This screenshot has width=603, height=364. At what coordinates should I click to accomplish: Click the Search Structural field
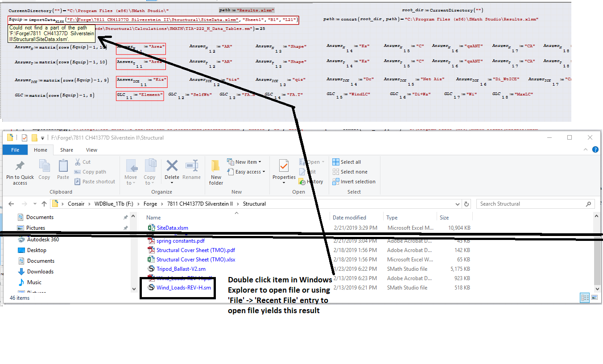(531, 204)
